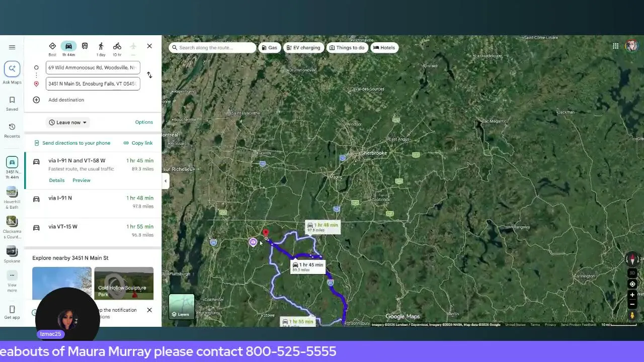This screenshot has width=644, height=362.
Task: Click the Get app icon
Action: point(12,309)
